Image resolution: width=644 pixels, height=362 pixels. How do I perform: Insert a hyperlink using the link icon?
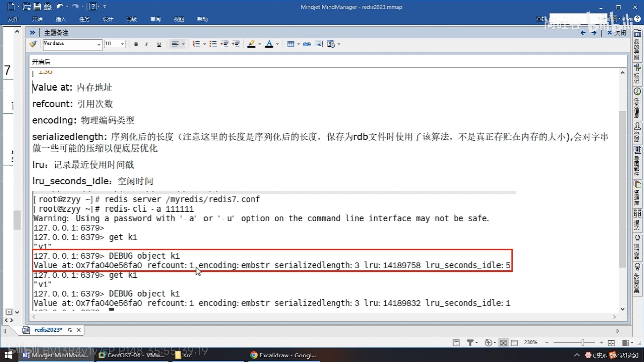[306, 44]
